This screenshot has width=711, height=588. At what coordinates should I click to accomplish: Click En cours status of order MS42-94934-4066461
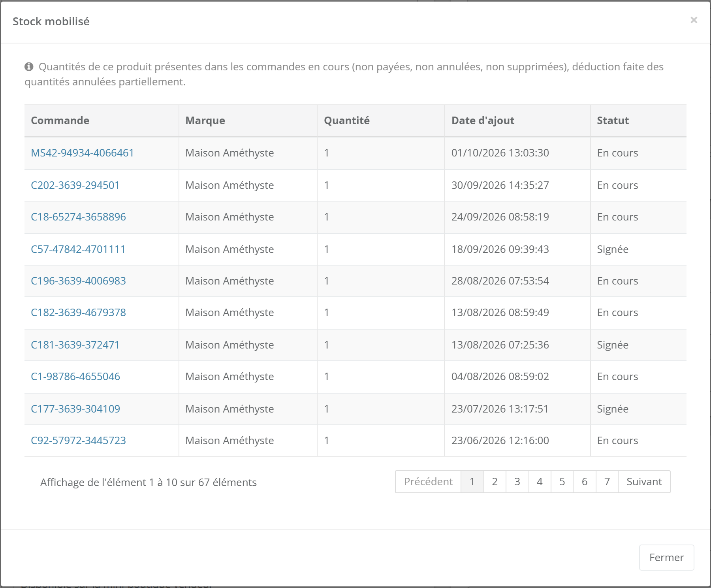(x=617, y=153)
